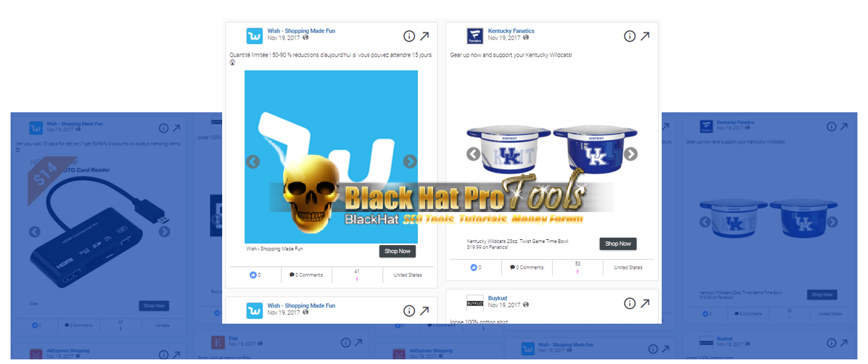Click the like icon on the front Kentucky ad

[x=473, y=268]
